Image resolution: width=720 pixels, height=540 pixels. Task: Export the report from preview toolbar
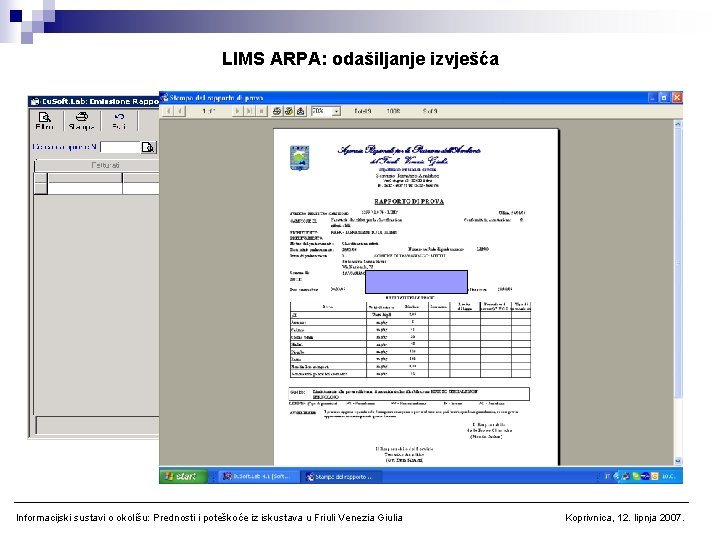coord(301,111)
